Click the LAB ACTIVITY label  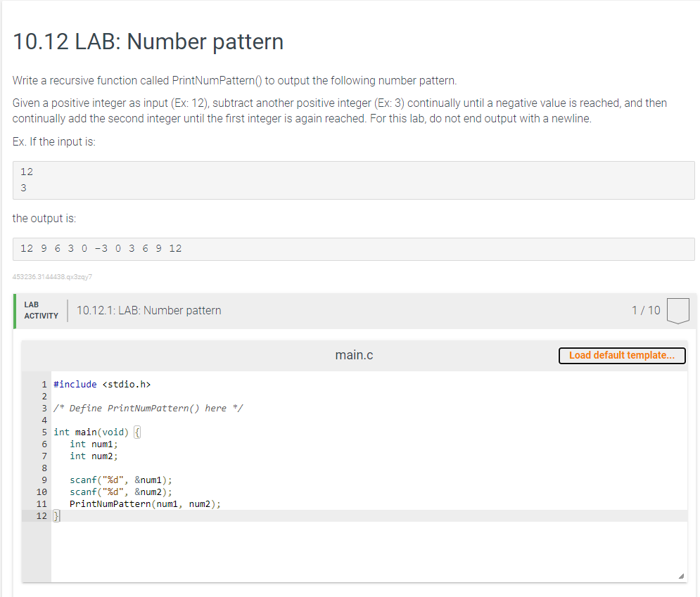tap(40, 309)
